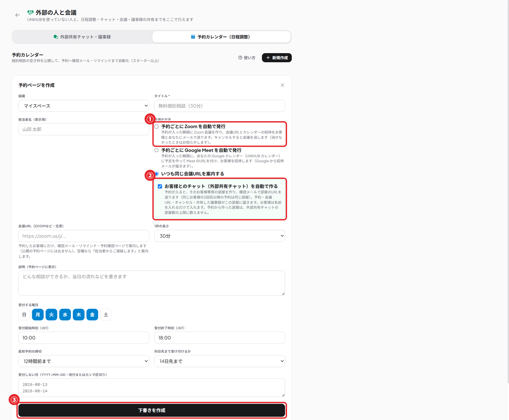
Task: Close the 予約ページを作成 form with X
Action: [282, 85]
